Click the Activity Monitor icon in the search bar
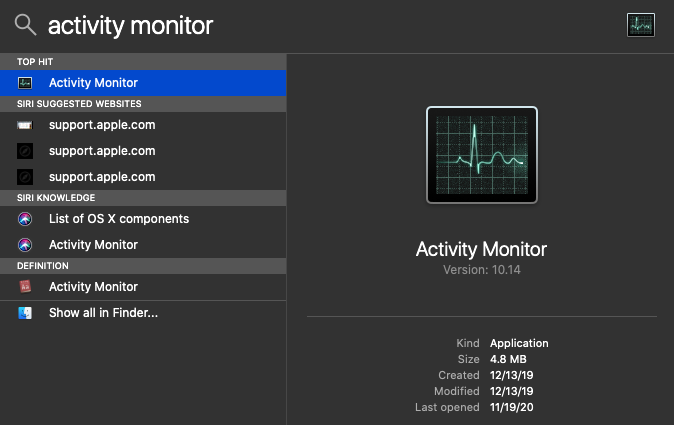The image size is (674, 425). 640,25
